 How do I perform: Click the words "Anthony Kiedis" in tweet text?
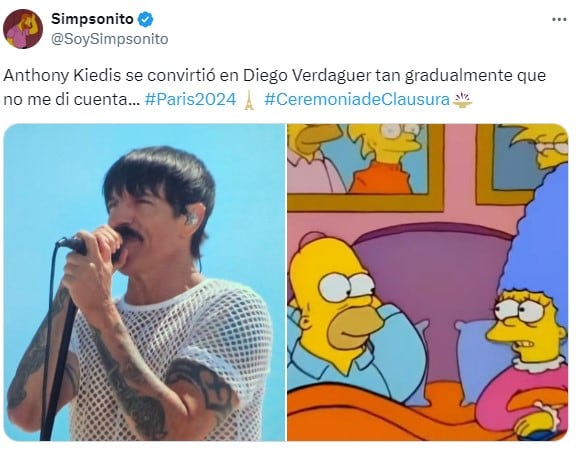pos(62,76)
